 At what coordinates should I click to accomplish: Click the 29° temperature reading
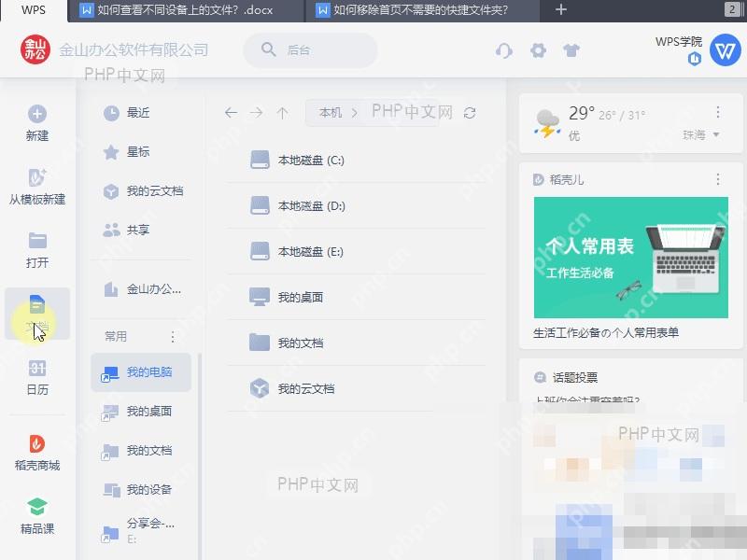pos(581,113)
